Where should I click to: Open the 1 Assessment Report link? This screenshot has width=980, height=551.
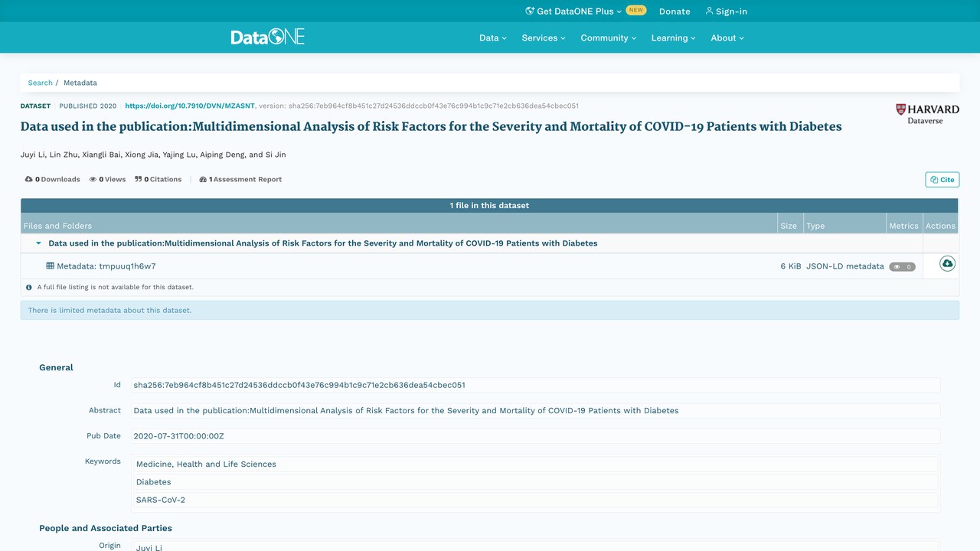pos(240,180)
